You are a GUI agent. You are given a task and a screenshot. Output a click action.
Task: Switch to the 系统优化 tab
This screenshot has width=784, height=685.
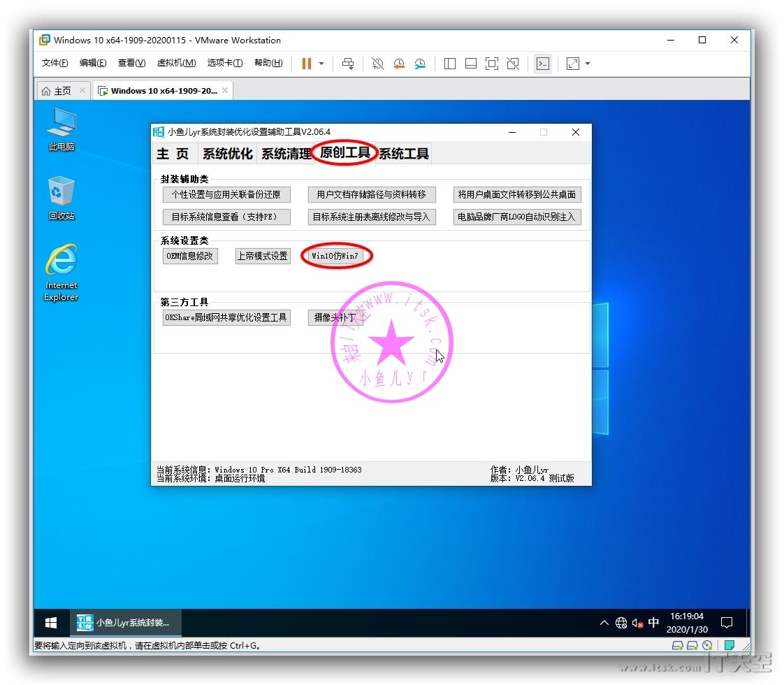click(228, 154)
